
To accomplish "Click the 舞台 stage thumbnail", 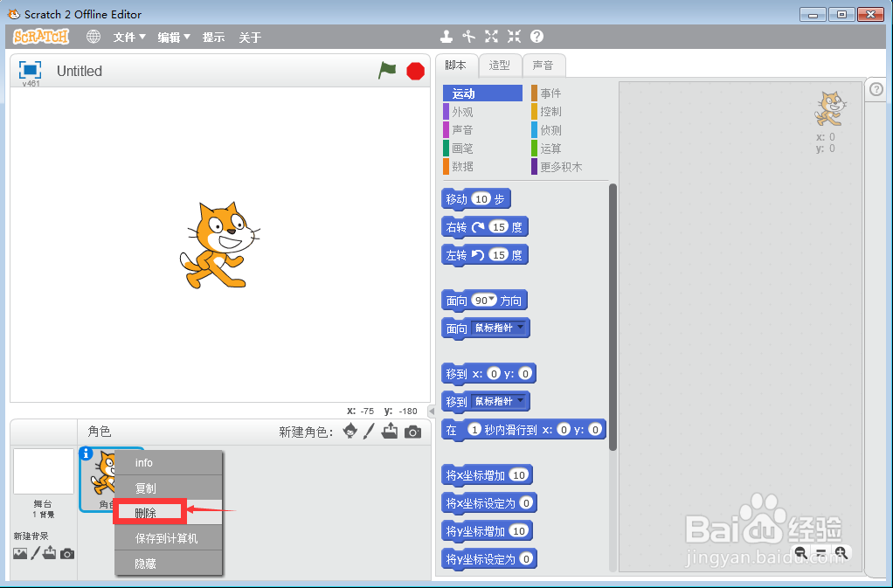I will click(x=43, y=472).
